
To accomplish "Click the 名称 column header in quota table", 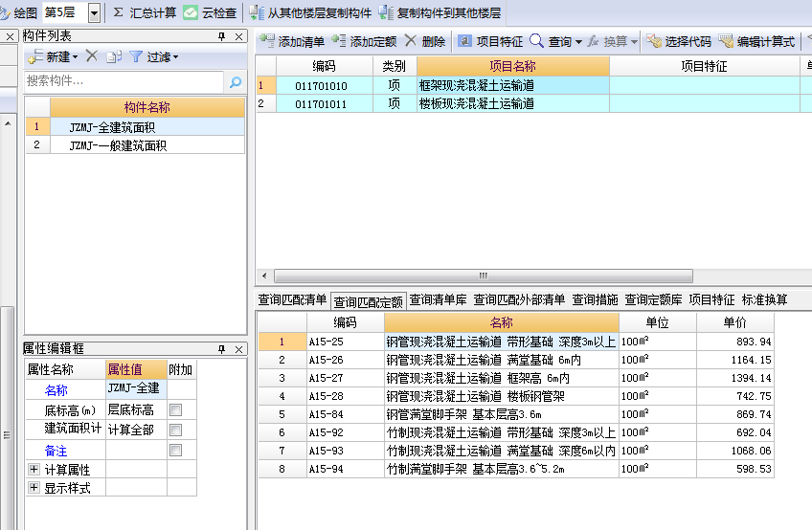I will click(502, 322).
